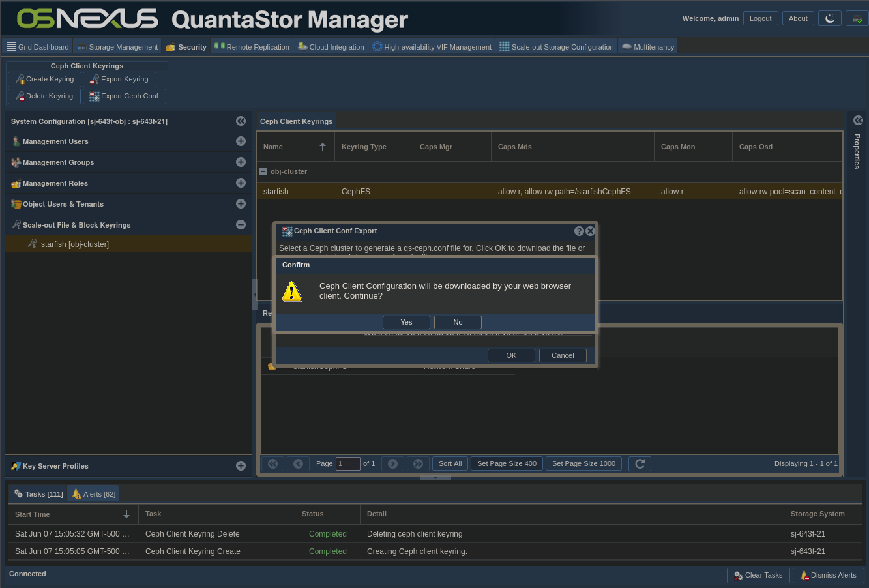Go to the next page arrow icon
869x588 pixels.
pos(392,463)
